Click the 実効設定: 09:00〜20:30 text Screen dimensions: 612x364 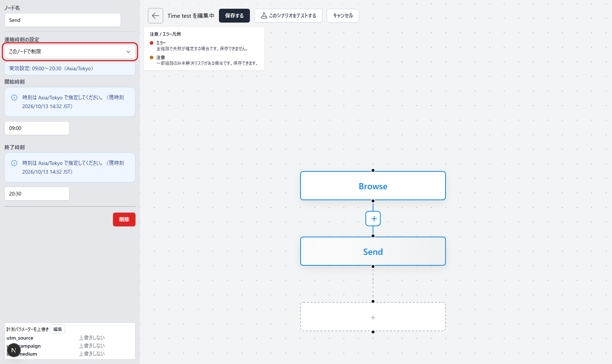(x=51, y=68)
